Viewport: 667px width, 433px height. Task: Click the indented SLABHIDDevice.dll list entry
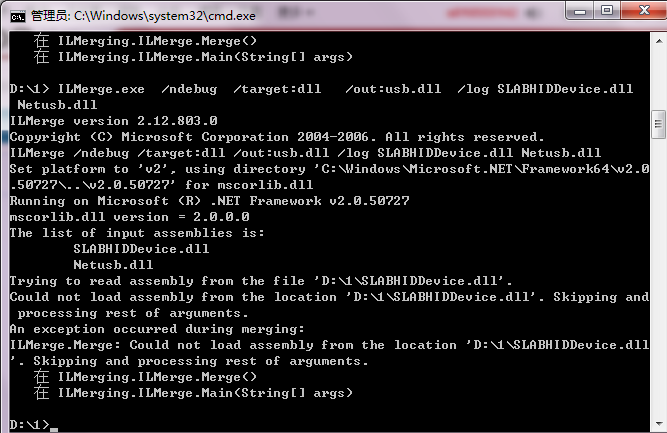[x=141, y=249]
